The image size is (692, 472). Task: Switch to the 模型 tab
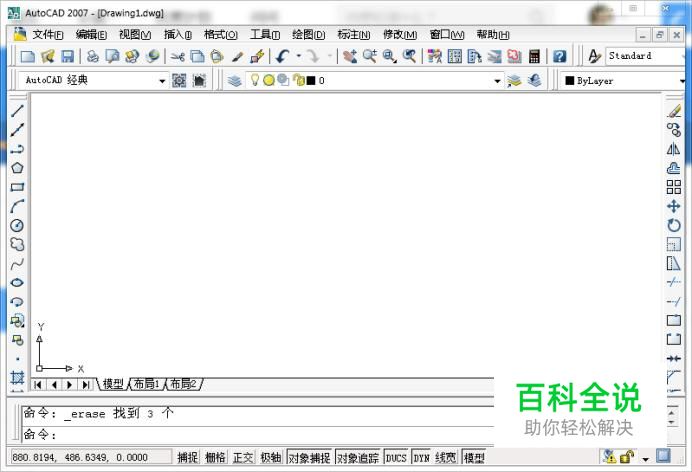113,384
